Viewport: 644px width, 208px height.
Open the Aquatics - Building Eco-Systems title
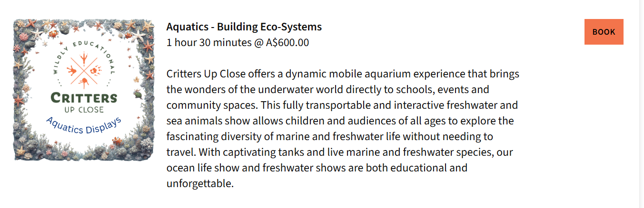(244, 27)
